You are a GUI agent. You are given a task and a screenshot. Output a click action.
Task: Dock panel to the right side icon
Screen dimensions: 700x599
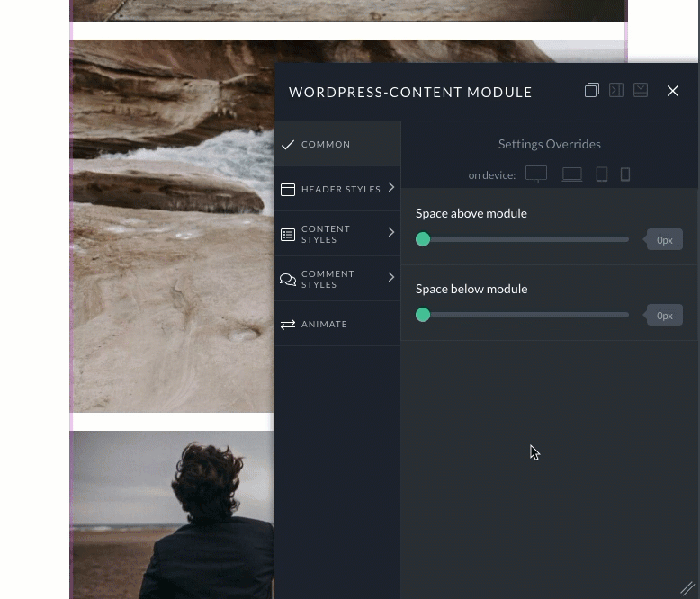[616, 90]
